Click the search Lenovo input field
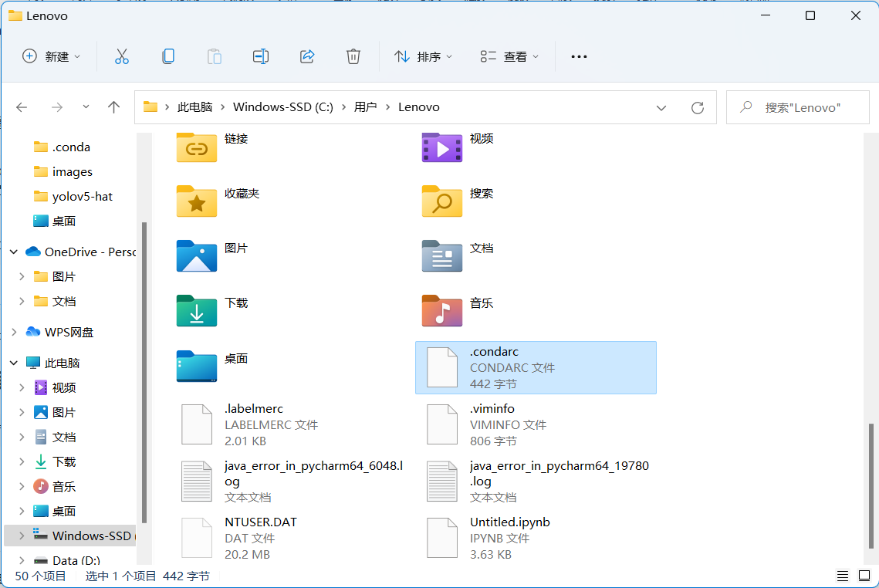This screenshot has width=879, height=588. point(798,107)
